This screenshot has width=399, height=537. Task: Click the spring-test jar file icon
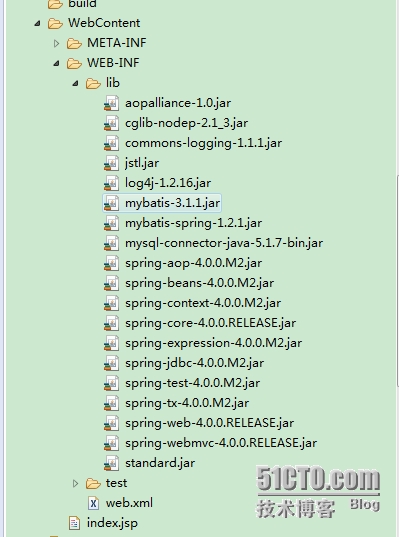pyautogui.click(x=111, y=383)
